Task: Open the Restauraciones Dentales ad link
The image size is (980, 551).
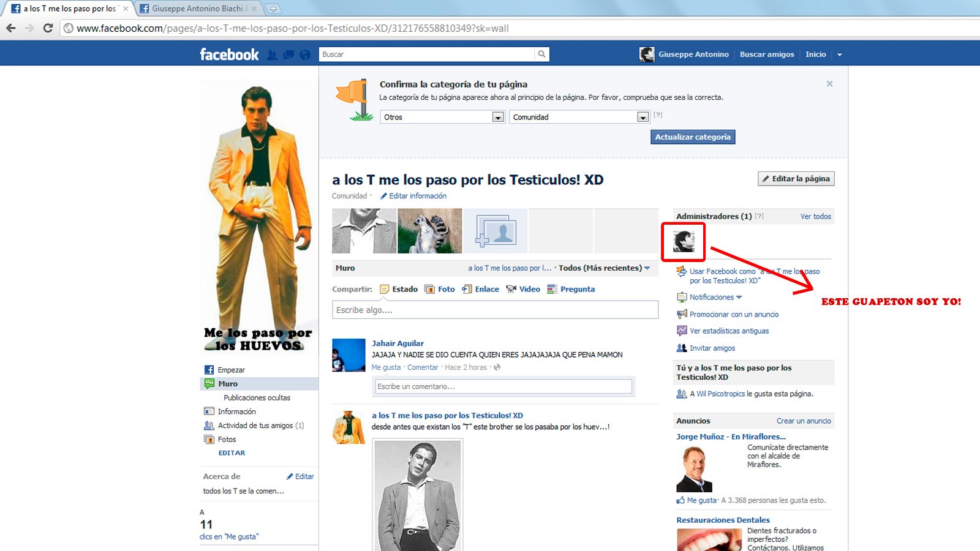Action: tap(723, 520)
